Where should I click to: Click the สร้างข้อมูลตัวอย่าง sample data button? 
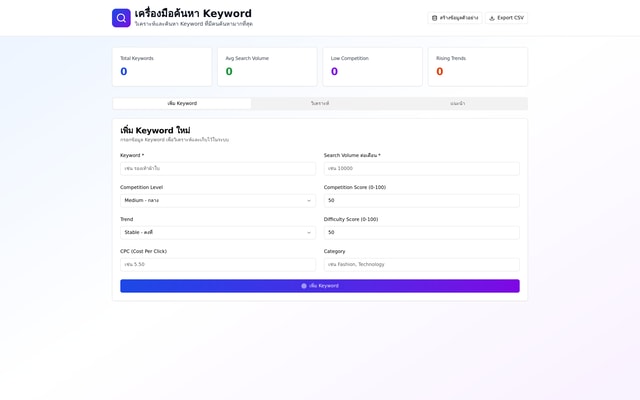tap(455, 18)
